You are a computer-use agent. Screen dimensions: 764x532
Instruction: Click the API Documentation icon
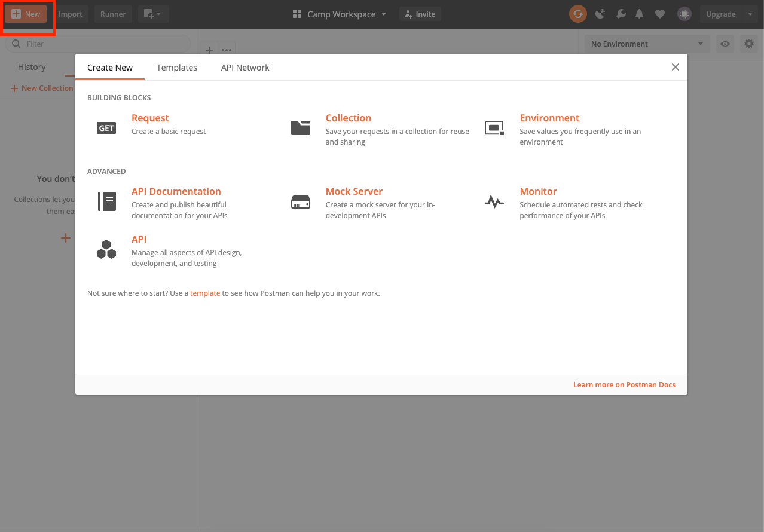coord(106,201)
